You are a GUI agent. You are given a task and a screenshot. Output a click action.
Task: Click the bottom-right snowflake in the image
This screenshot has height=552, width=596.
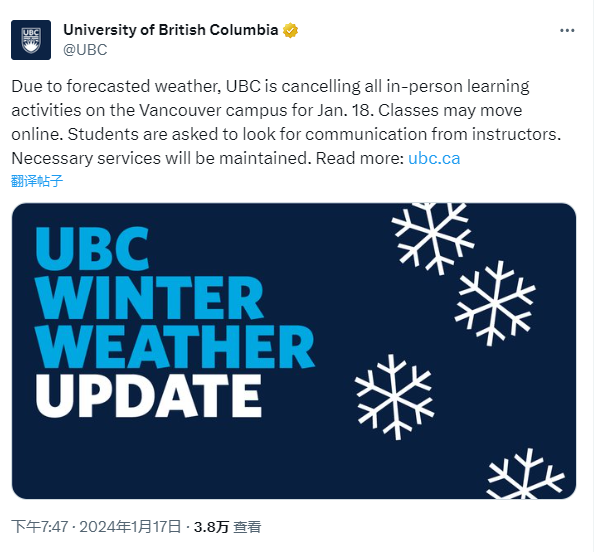pos(525,474)
